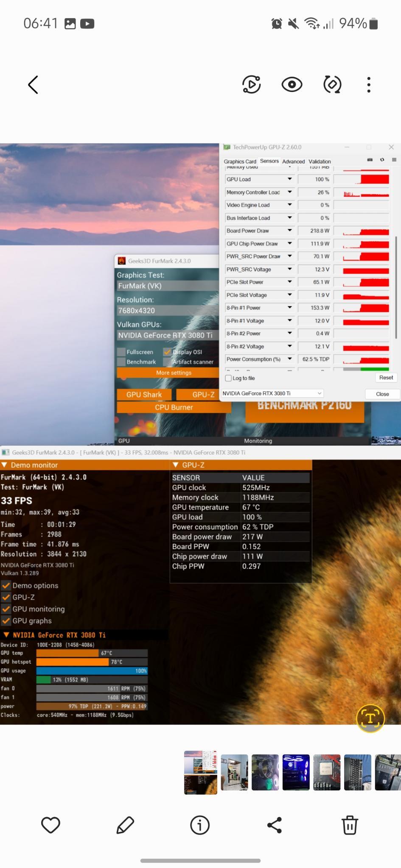
Task: Click the GPU-Z title bar app icon
Action: pos(227,147)
